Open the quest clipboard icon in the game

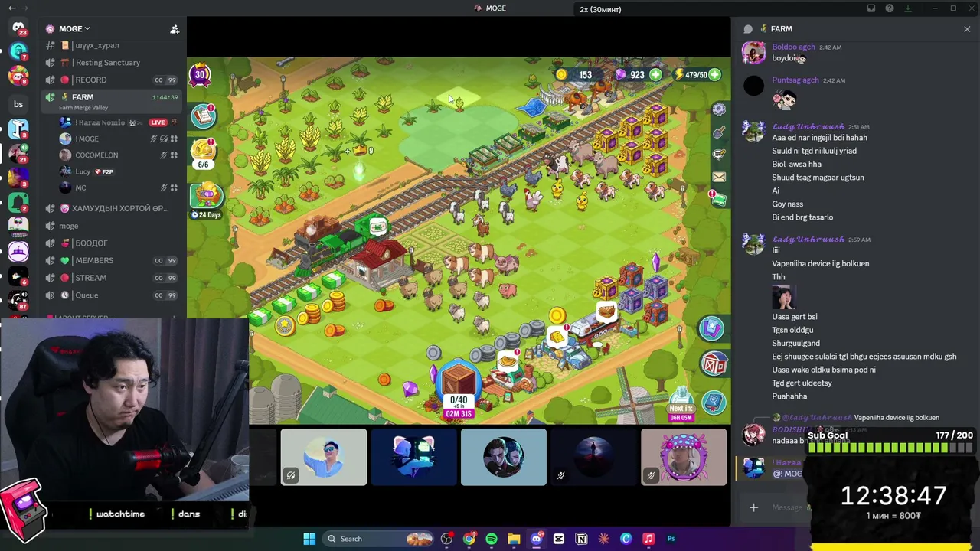(203, 116)
